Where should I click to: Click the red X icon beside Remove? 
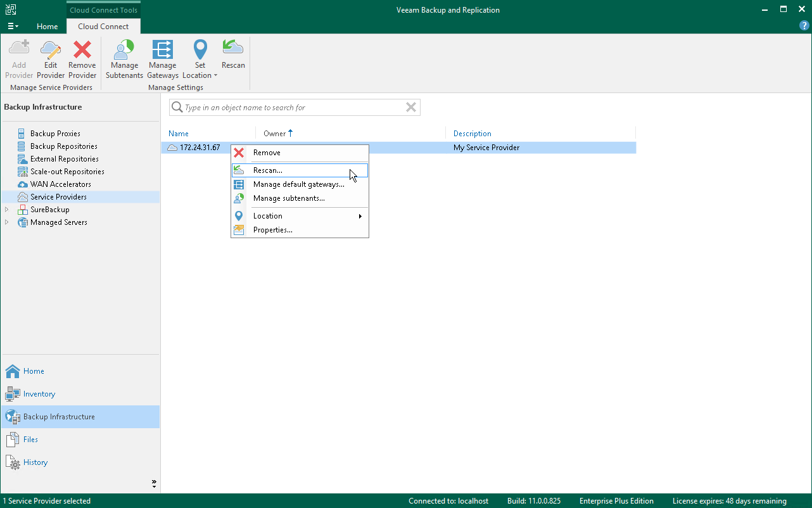pyautogui.click(x=239, y=153)
